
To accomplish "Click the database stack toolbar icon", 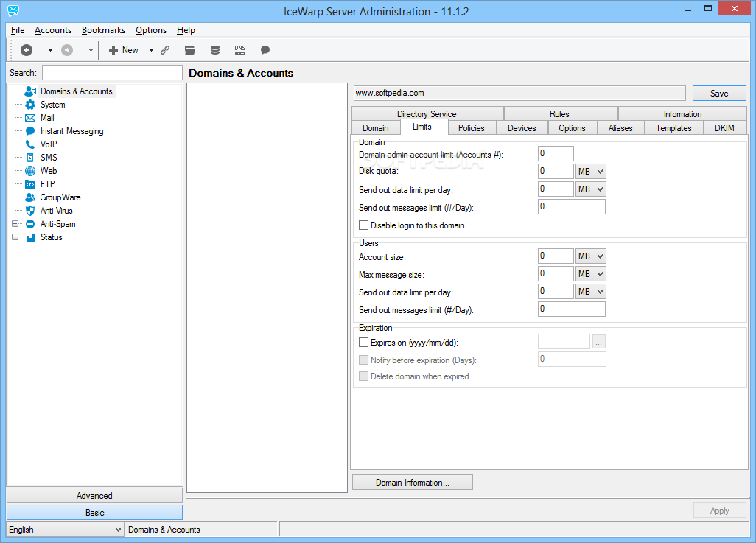I will pyautogui.click(x=215, y=49).
